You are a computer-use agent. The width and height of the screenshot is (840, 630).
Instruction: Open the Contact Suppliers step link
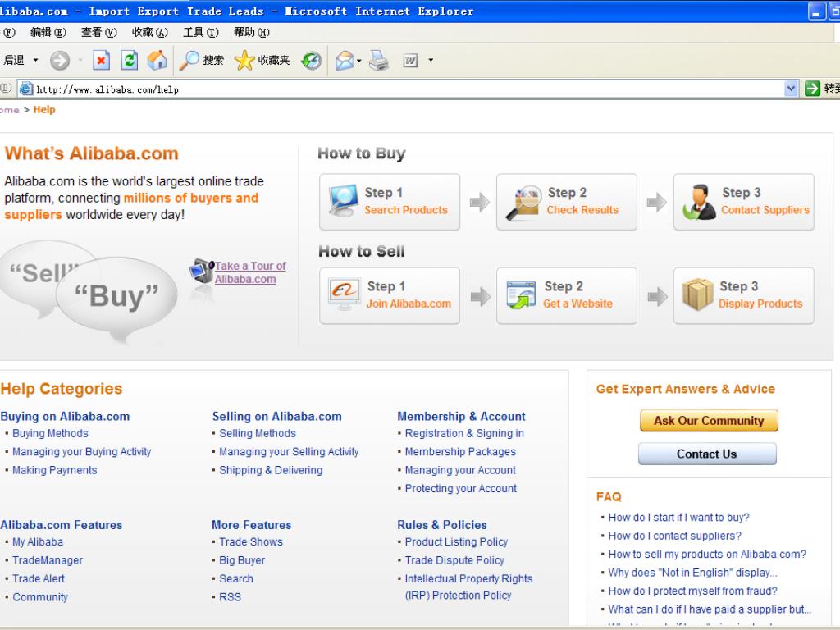click(x=765, y=210)
